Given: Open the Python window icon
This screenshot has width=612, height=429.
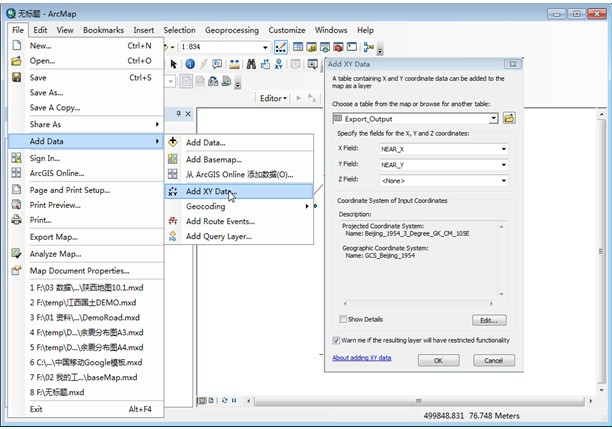Looking at the screenshot, I should tap(352, 47).
